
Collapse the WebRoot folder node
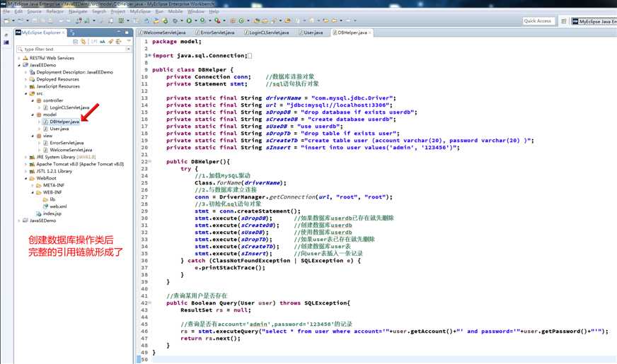tap(26, 178)
